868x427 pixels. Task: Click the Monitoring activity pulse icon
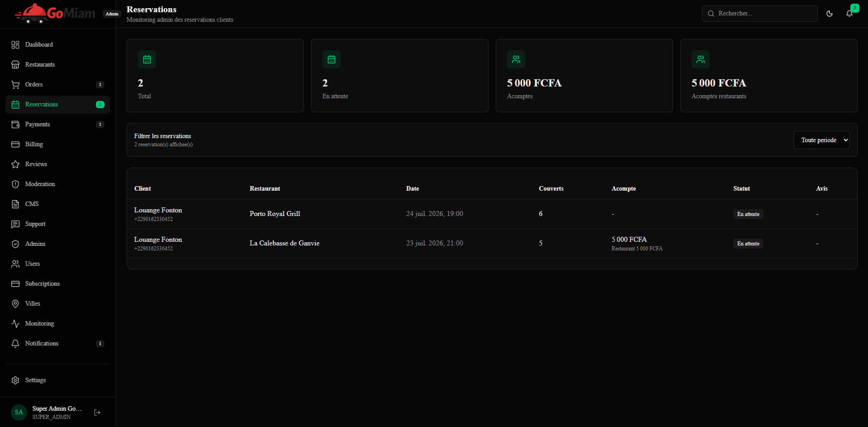[15, 324]
